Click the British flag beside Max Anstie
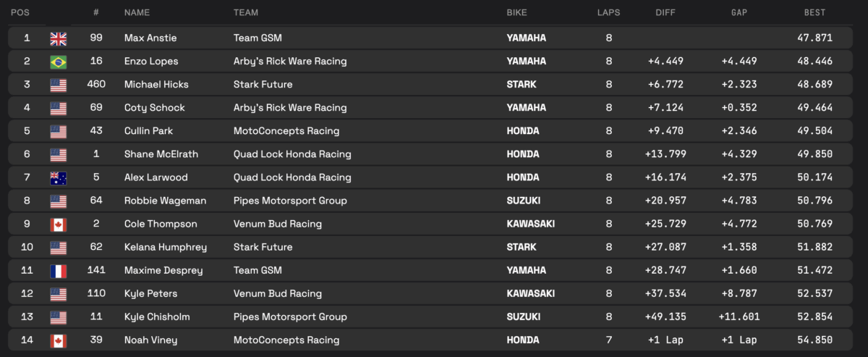 (58, 38)
